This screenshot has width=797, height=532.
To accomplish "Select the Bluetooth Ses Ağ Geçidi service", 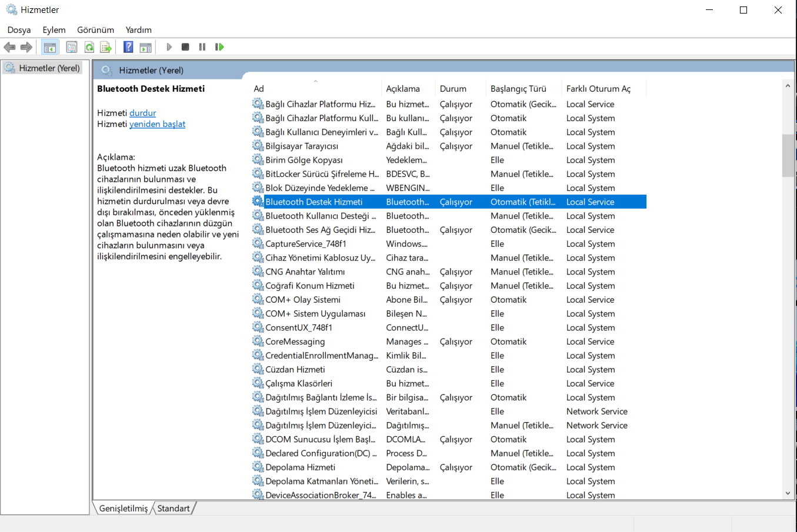I will [449, 230].
